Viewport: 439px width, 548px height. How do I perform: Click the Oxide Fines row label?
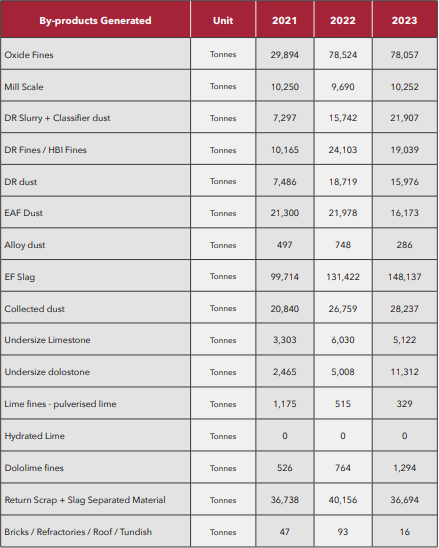pos(29,55)
